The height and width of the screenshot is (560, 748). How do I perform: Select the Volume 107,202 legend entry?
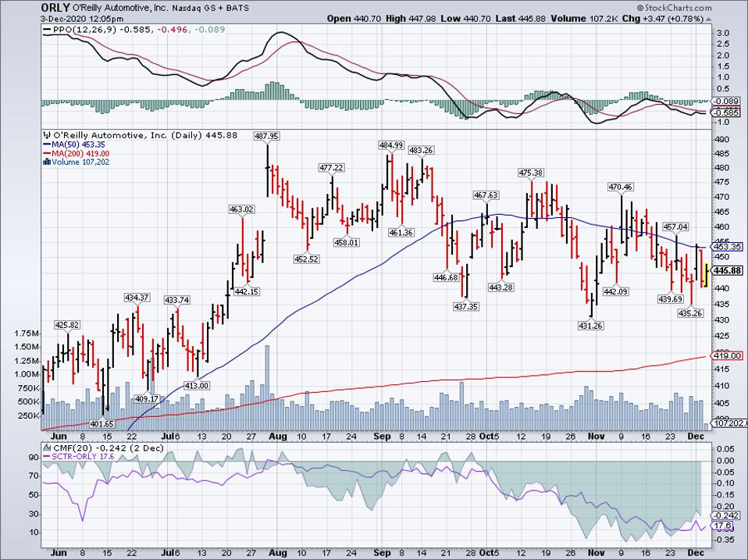[80, 162]
